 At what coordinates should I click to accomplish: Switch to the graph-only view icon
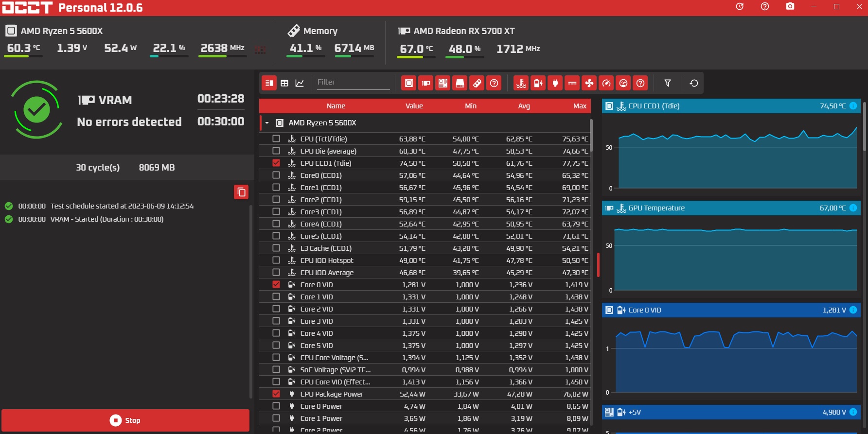point(300,83)
